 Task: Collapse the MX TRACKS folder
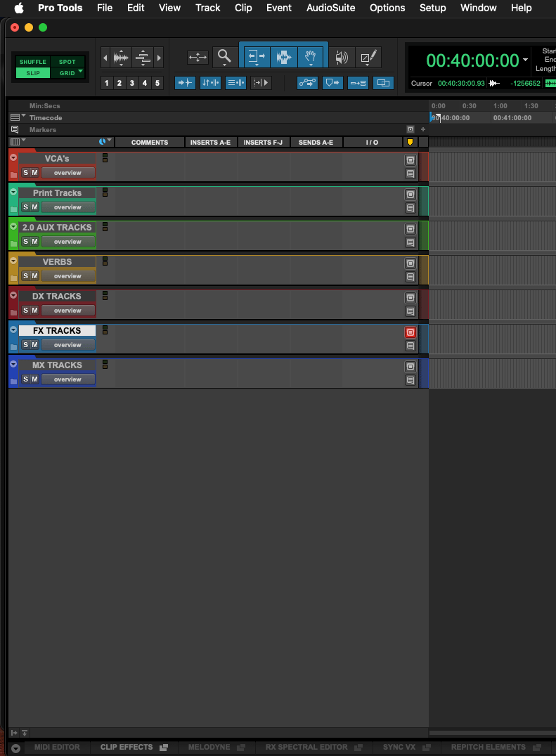point(13,365)
